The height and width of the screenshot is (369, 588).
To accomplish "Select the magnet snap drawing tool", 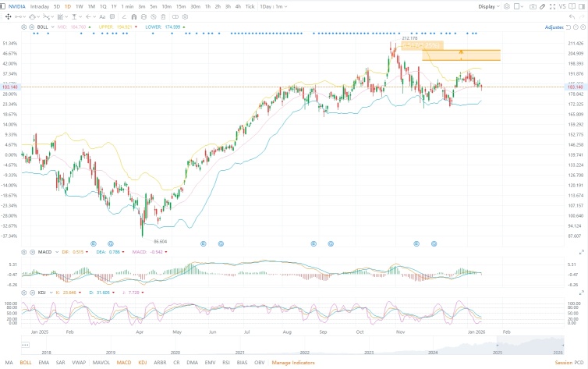I will 134,17.
